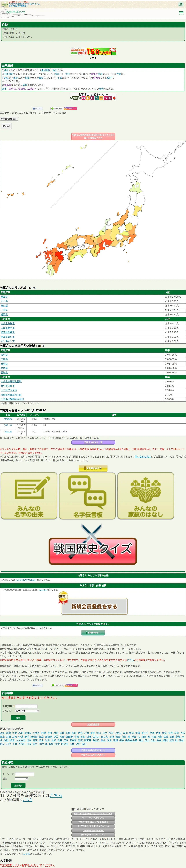Tap the app download icon in top banner
Image resolution: width=186 pixels, height=868 pixels.
181,4
